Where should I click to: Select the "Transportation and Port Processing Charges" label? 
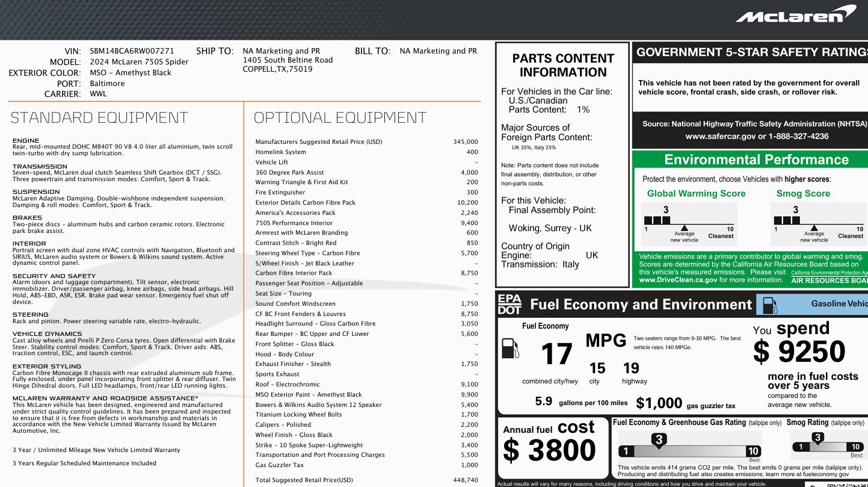click(320, 455)
